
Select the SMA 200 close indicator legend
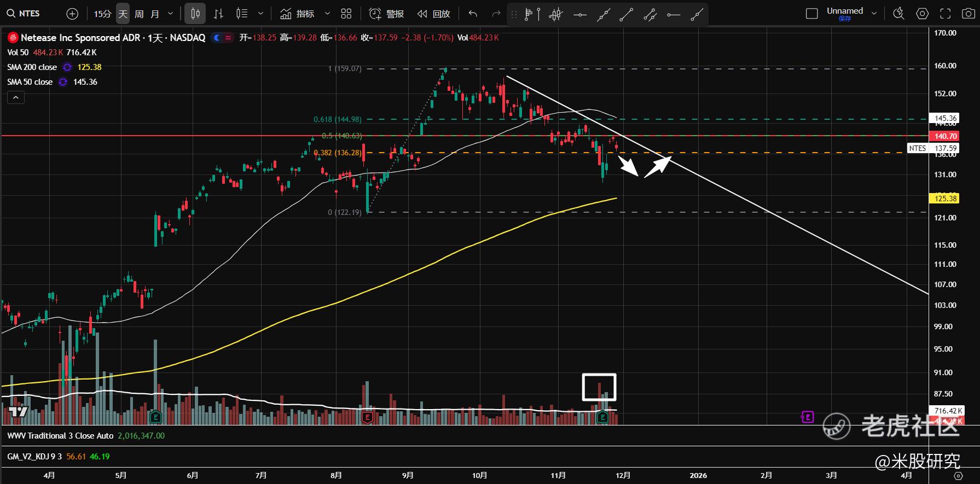click(32, 67)
